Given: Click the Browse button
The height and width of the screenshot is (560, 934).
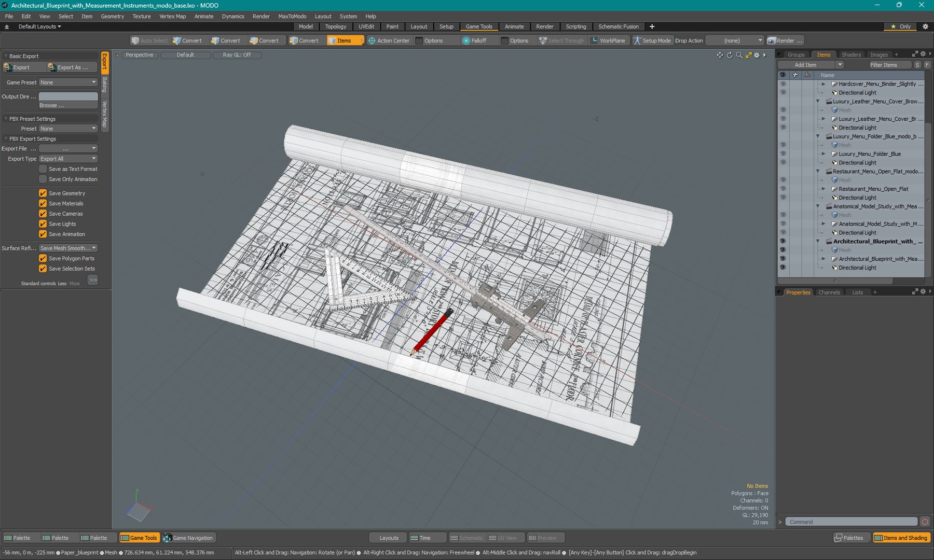Looking at the screenshot, I should [x=68, y=105].
